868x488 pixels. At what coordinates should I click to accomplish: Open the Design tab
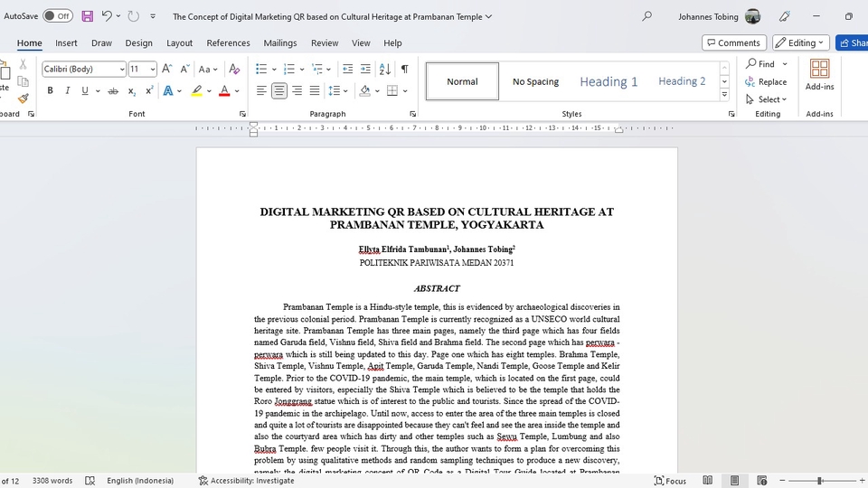click(138, 42)
